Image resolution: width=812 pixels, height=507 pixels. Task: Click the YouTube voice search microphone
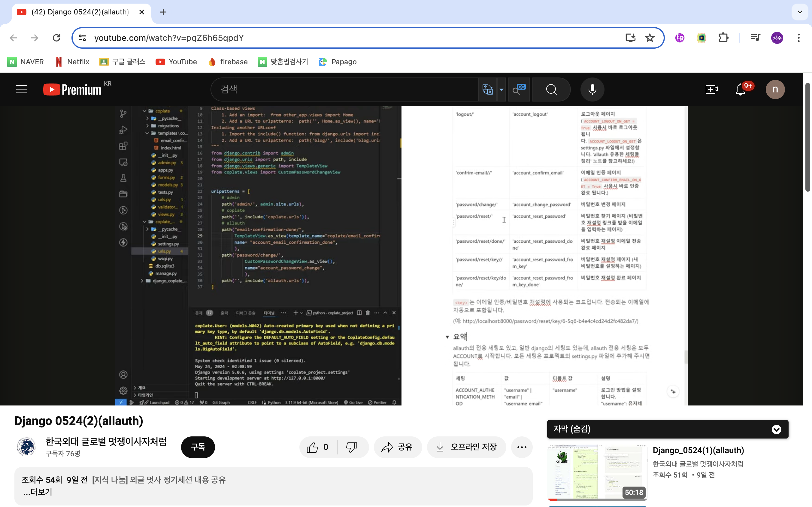tap(592, 90)
